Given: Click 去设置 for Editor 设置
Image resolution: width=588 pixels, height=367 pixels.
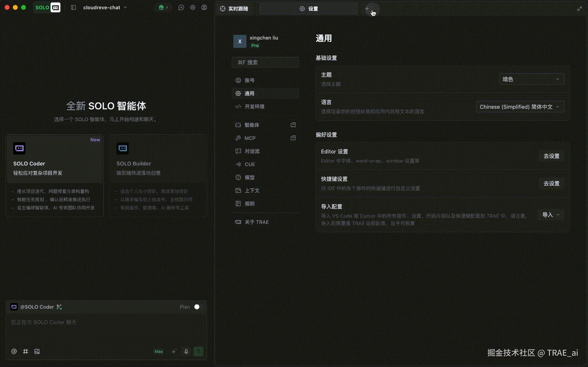Looking at the screenshot, I should 551,156.
